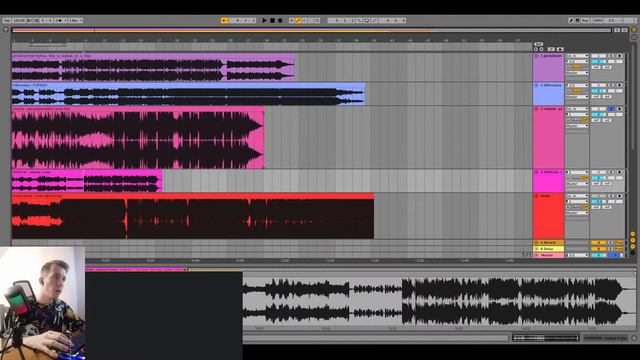Click the tempo value field
Screen dimensions: 640x360
pos(19,20)
